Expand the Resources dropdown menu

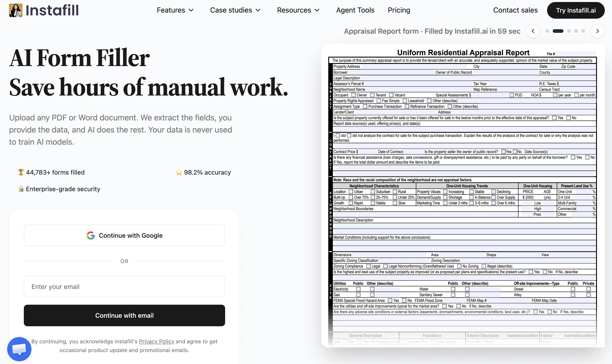tap(298, 10)
